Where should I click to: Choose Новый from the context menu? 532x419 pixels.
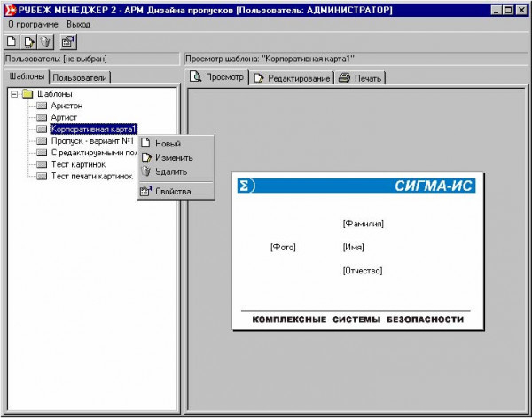[x=168, y=144]
